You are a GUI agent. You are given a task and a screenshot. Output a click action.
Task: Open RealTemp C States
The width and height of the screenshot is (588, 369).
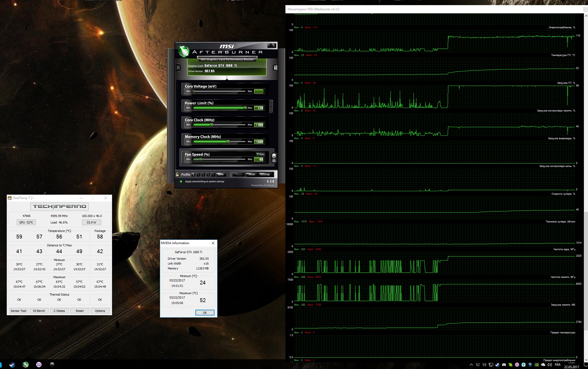click(59, 311)
